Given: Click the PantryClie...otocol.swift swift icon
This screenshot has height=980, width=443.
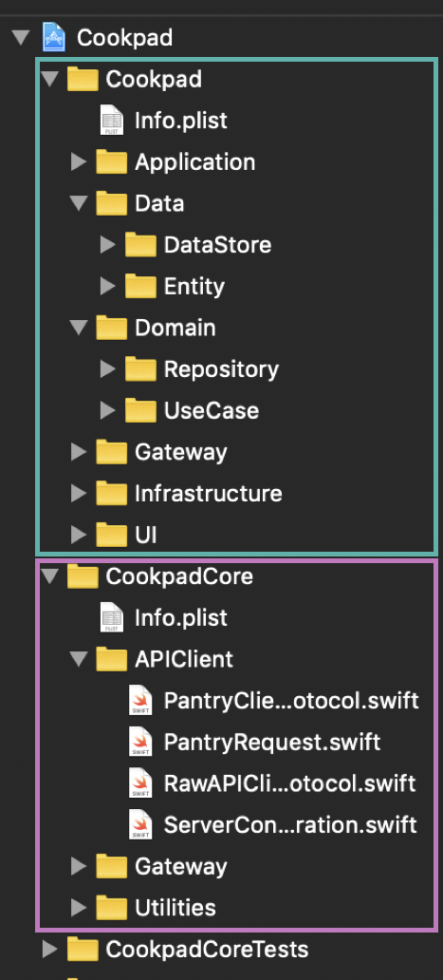Looking at the screenshot, I should pos(140,701).
